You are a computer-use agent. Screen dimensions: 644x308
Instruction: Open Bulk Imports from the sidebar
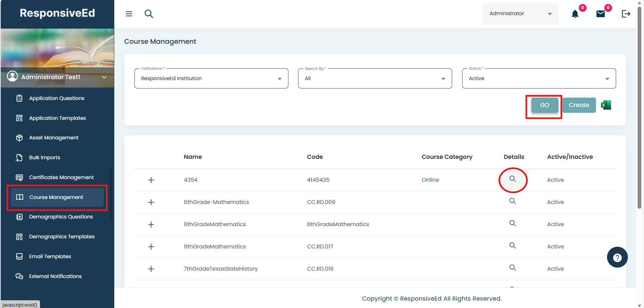[x=44, y=158]
